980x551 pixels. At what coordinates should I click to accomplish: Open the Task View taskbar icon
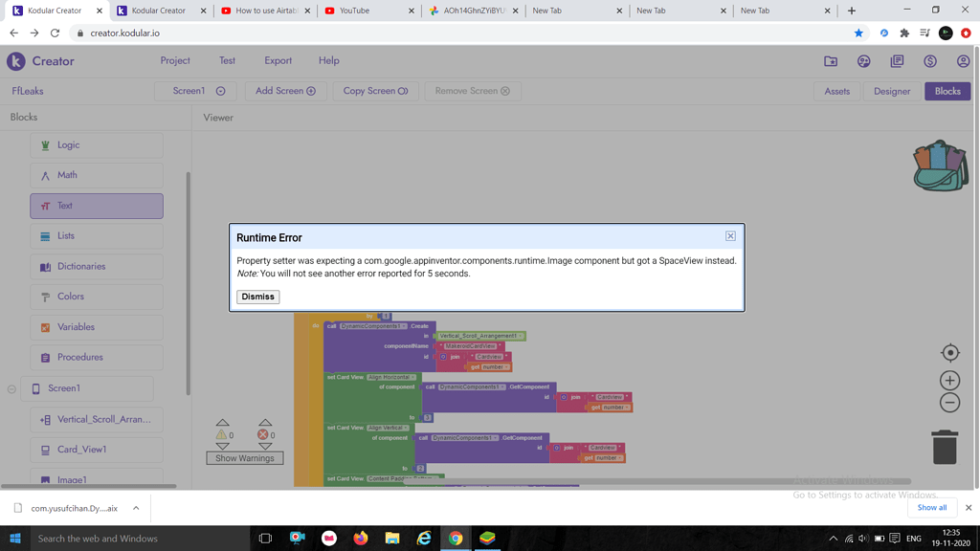click(265, 539)
